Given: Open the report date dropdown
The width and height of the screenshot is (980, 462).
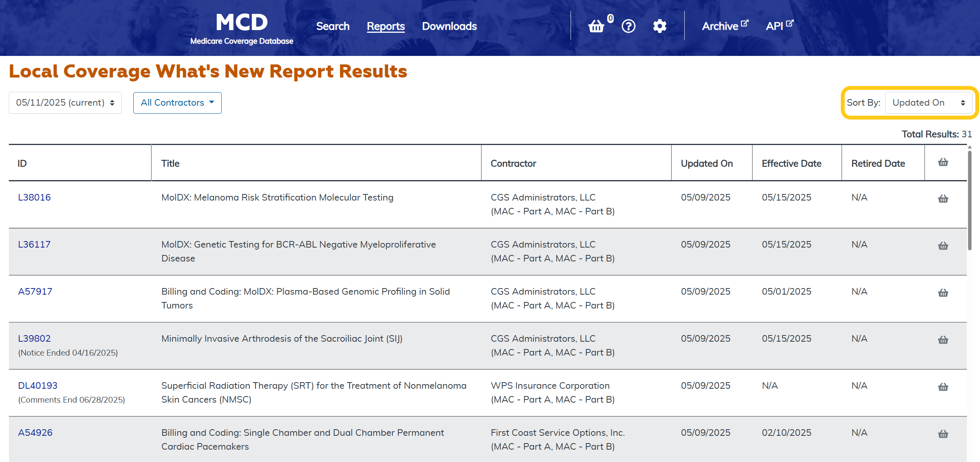Looking at the screenshot, I should (65, 103).
